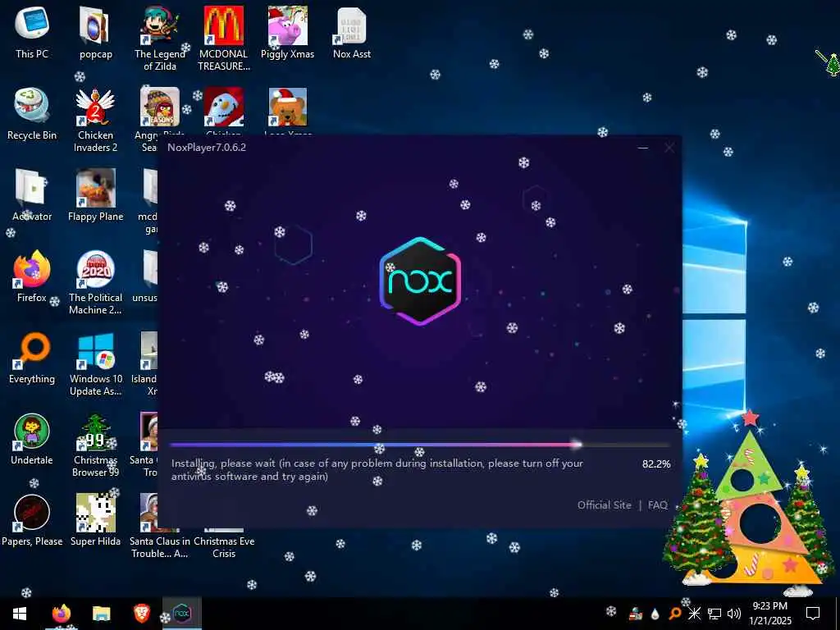Screen dimensions: 840x630
Task: Open Windows Start menu
Action: pyautogui.click(x=20, y=614)
